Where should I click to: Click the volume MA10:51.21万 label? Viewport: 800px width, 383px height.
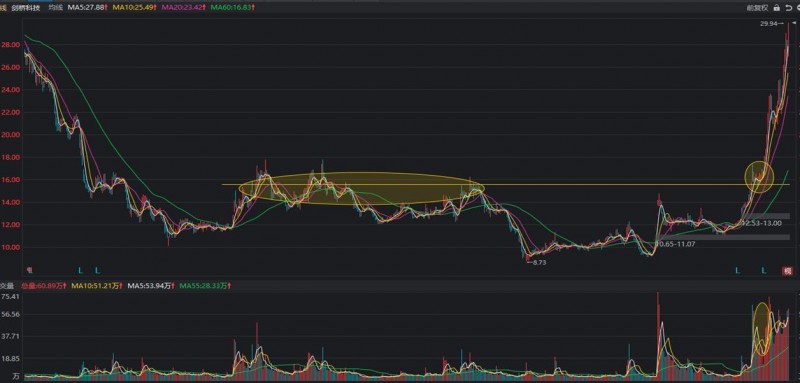(x=97, y=287)
